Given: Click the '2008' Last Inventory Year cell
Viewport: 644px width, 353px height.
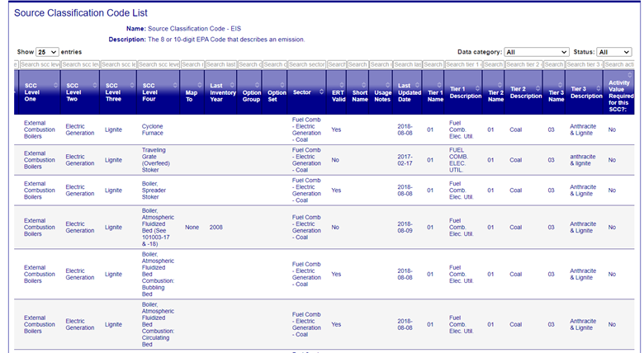Looking at the screenshot, I should (216, 228).
